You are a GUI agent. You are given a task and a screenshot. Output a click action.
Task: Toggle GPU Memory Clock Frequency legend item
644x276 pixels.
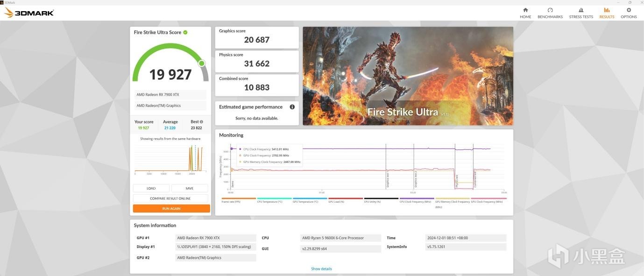[453, 203]
